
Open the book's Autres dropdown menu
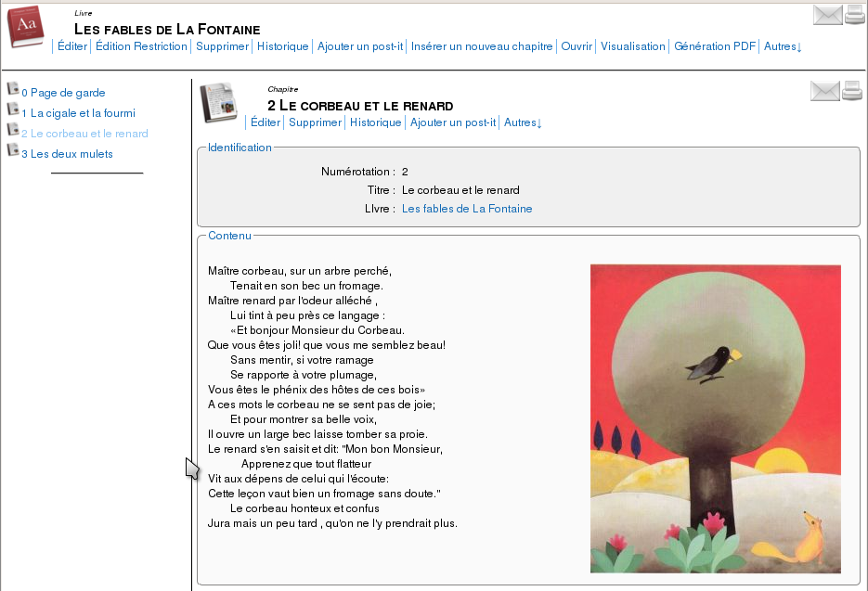tap(783, 46)
